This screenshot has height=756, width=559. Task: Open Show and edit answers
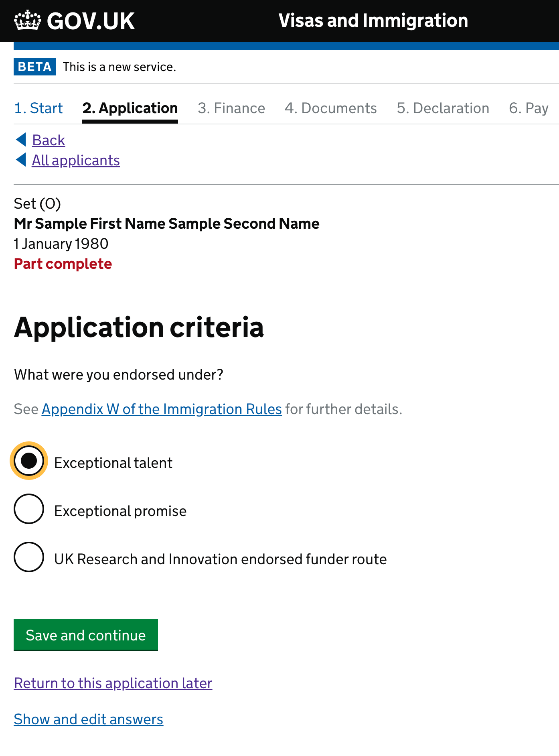click(88, 719)
